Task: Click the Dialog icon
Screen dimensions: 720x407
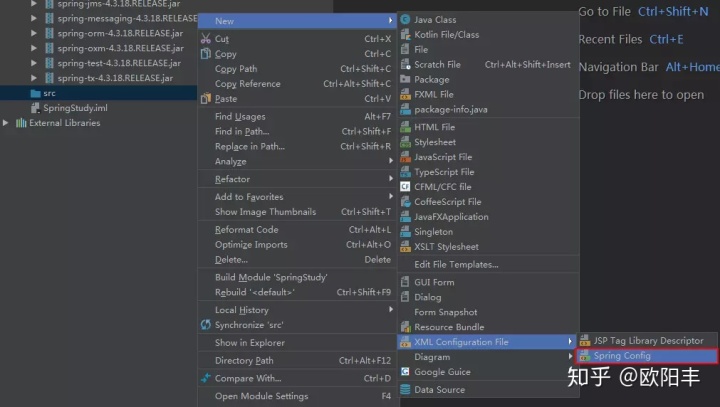Action: [x=405, y=297]
